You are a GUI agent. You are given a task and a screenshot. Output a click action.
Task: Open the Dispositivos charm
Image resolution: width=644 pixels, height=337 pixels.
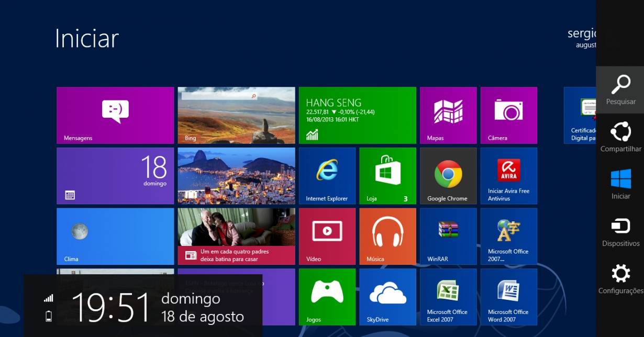[x=620, y=232]
